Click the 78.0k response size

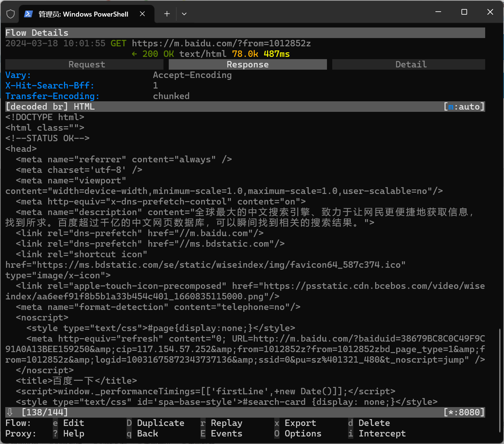245,54
